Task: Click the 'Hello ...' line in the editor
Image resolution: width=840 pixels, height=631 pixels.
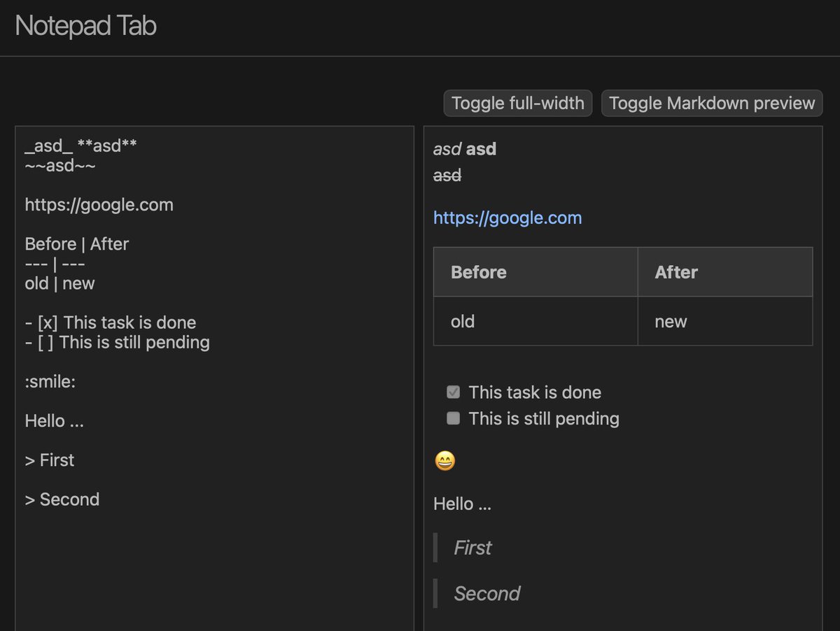Action: (54, 421)
